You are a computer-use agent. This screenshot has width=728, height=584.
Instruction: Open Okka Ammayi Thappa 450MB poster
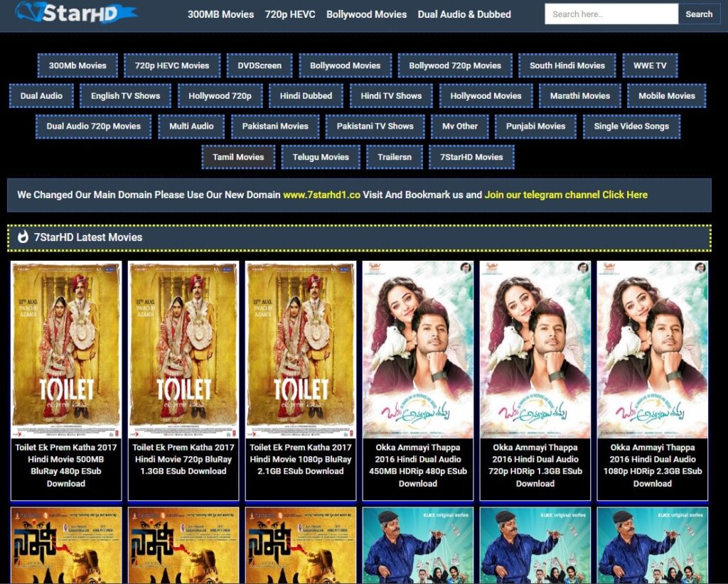[418, 350]
